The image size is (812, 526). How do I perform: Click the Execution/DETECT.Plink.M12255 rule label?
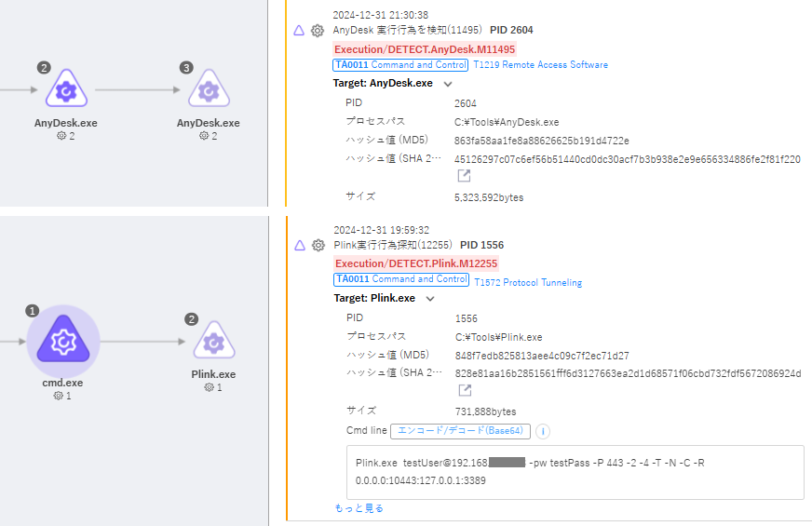pyautogui.click(x=416, y=263)
